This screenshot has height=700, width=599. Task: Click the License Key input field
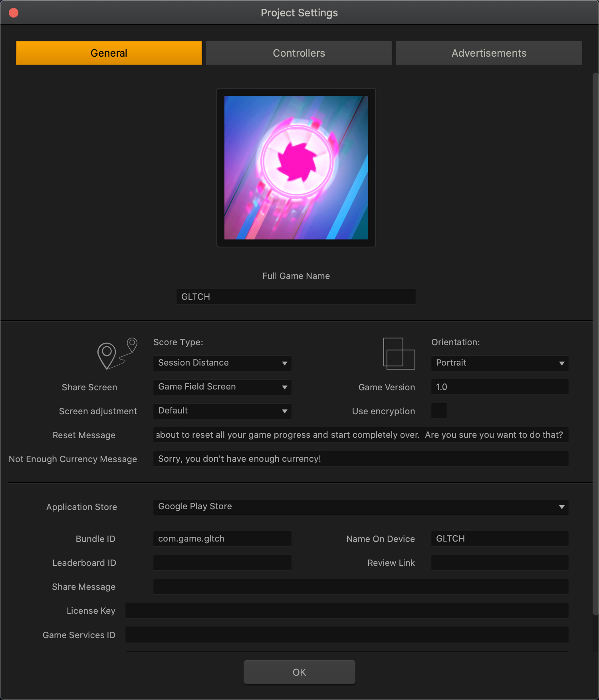tap(347, 610)
